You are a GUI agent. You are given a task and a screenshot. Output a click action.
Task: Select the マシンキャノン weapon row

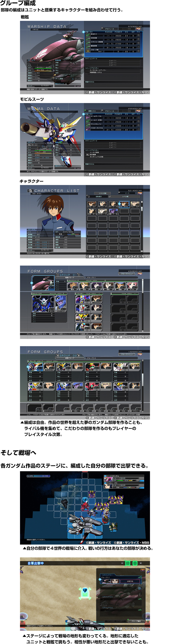[113, 125]
